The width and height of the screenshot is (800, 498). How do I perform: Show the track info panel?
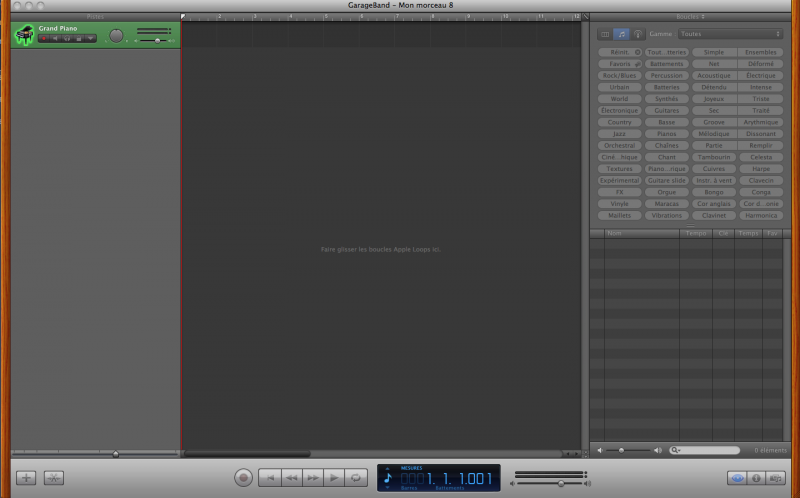coord(756,478)
